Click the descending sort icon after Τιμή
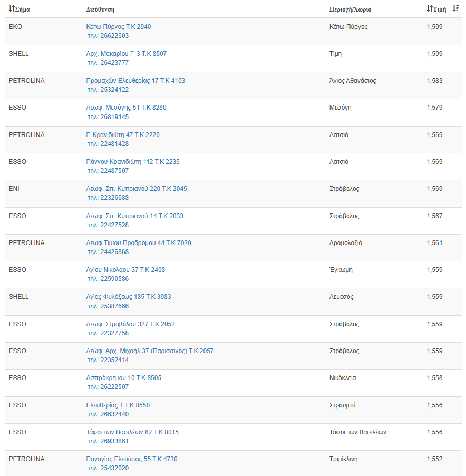 [456, 9]
